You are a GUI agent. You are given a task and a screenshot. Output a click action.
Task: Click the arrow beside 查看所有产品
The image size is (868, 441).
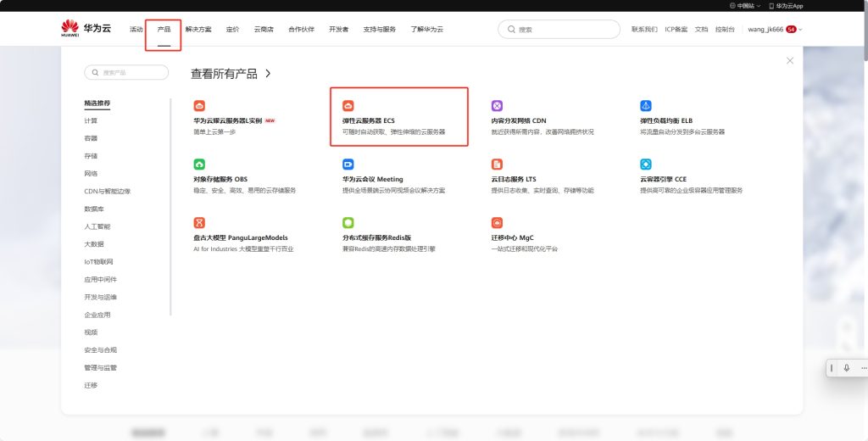point(268,73)
